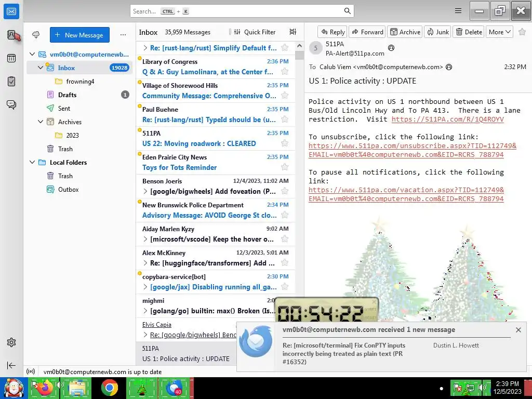Star the Alex McKinney message
532x399 pixels.
[x=285, y=262]
